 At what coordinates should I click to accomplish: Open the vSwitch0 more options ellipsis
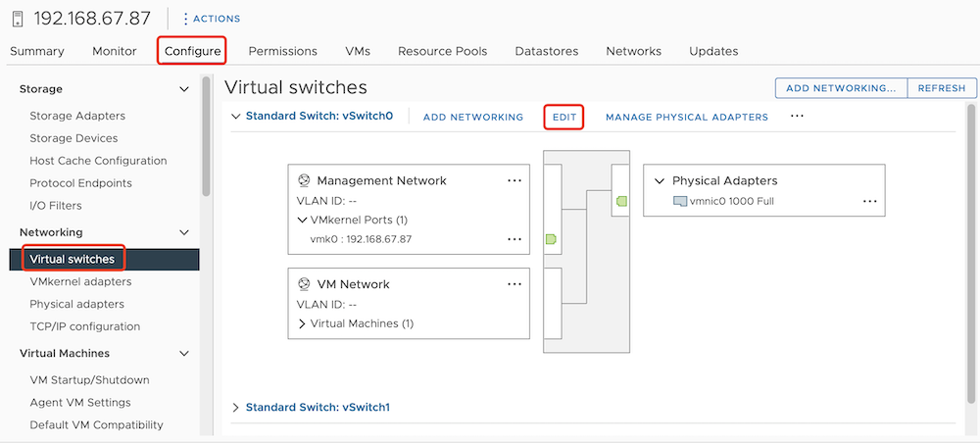pos(797,116)
